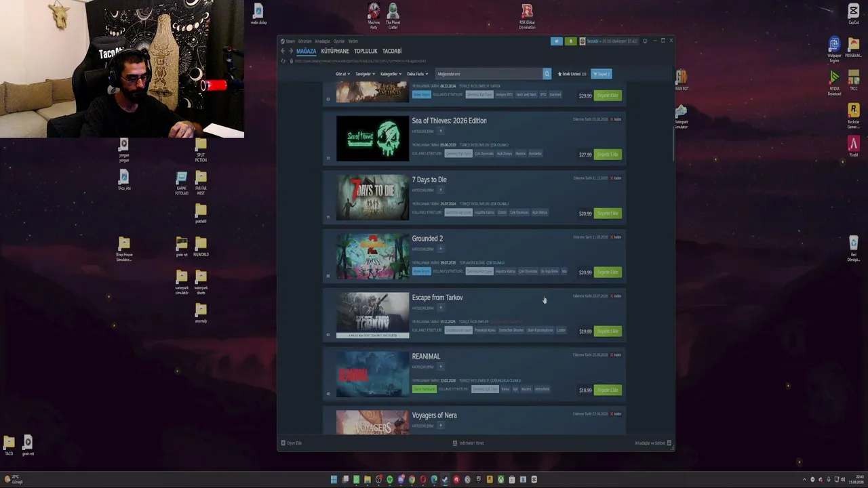
Task: Add Grounded 2 to cart
Action: coord(608,272)
